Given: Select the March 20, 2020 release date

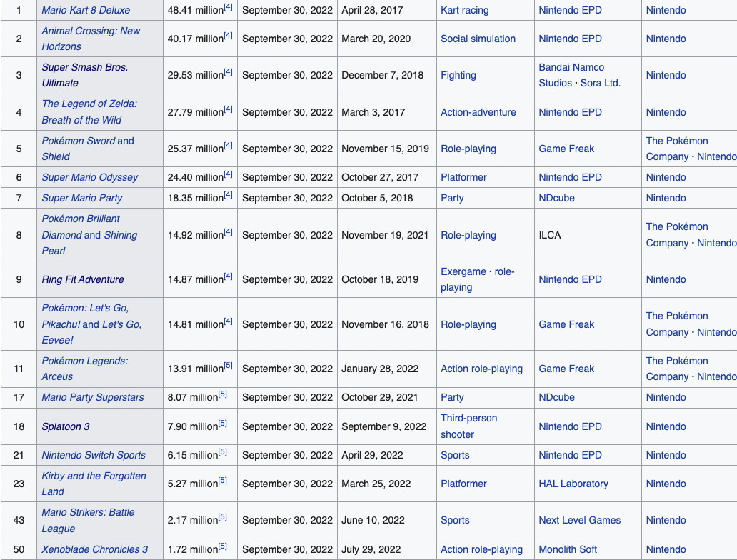Looking at the screenshot, I should pyautogui.click(x=376, y=39).
